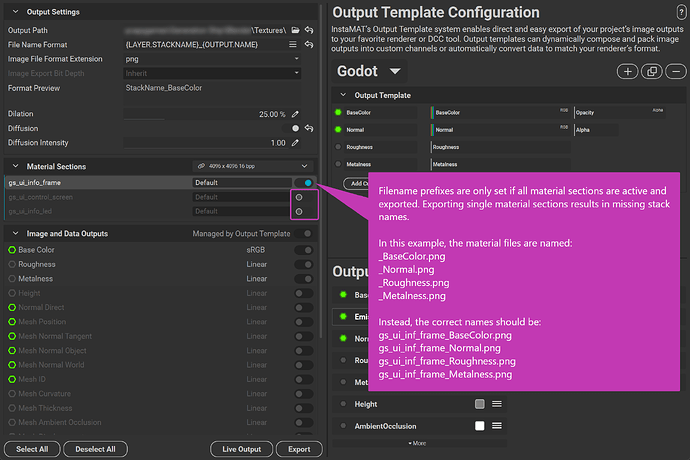The image size is (690, 460).
Task: Click the gray status dot beside Metalness template output
Action: coord(338,164)
